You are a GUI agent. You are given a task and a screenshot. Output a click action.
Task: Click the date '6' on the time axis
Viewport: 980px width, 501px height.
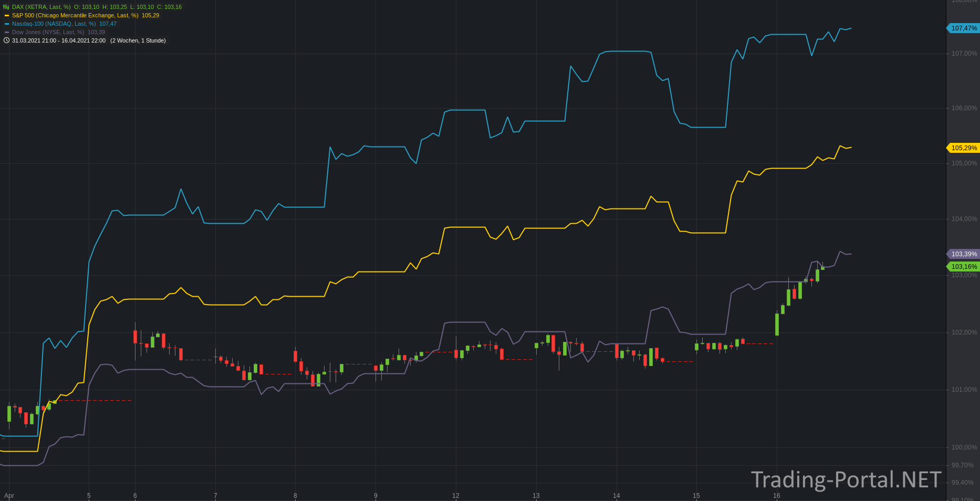coord(135,496)
